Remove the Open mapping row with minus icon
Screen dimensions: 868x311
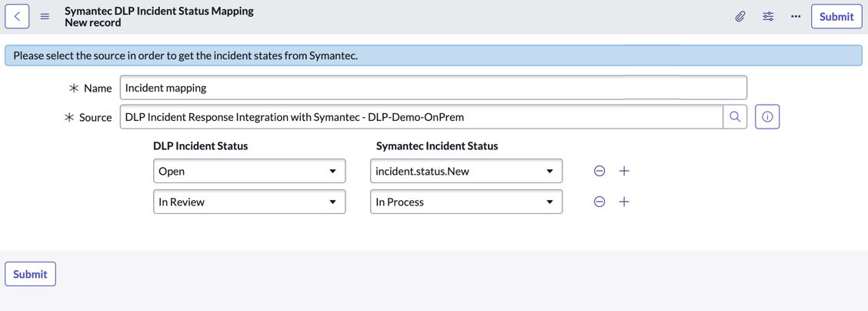click(599, 171)
